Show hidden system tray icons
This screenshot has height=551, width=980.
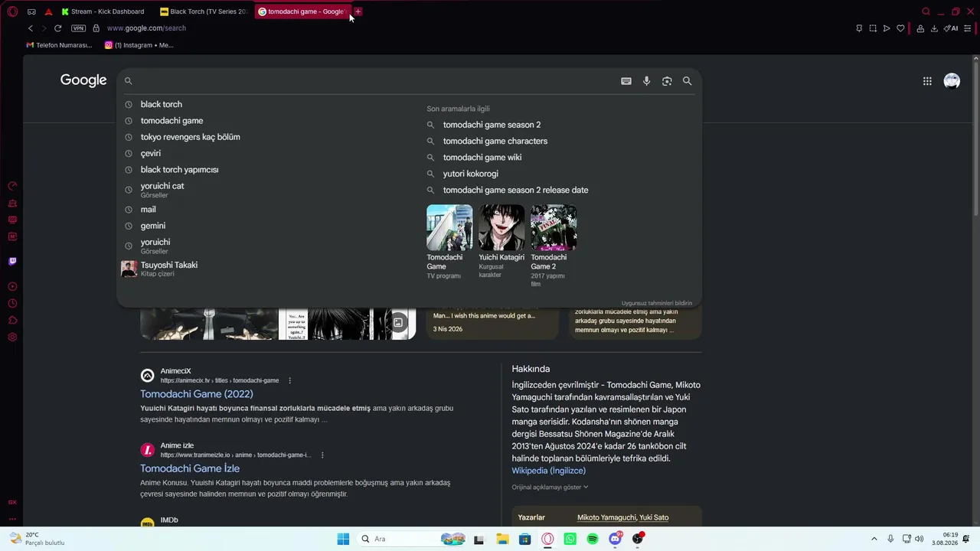[x=874, y=539]
